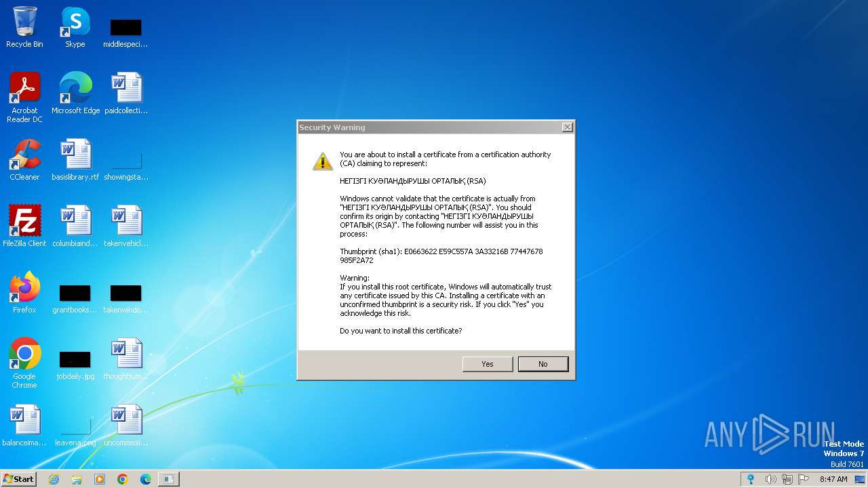
Task: Click the network tray icon
Action: point(787,479)
